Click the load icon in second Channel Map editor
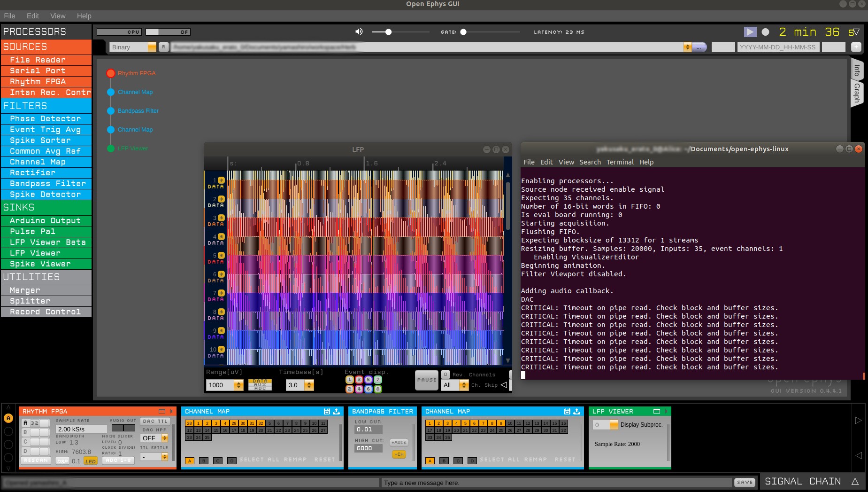 pos(576,411)
